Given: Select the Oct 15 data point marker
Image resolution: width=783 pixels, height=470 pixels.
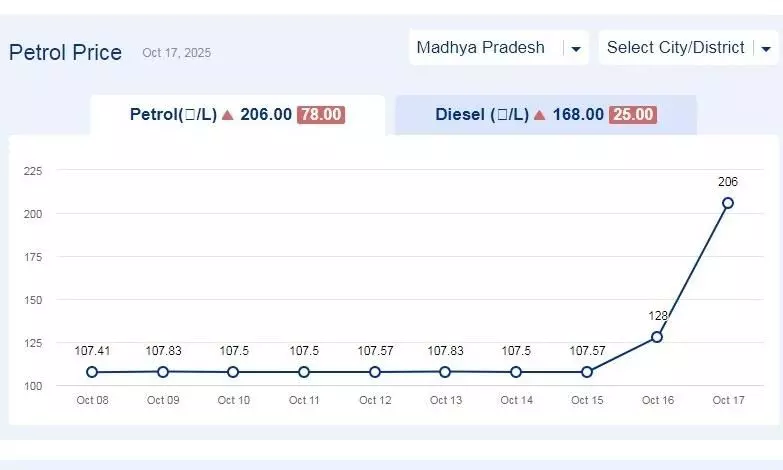Looking at the screenshot, I should coord(587,372).
